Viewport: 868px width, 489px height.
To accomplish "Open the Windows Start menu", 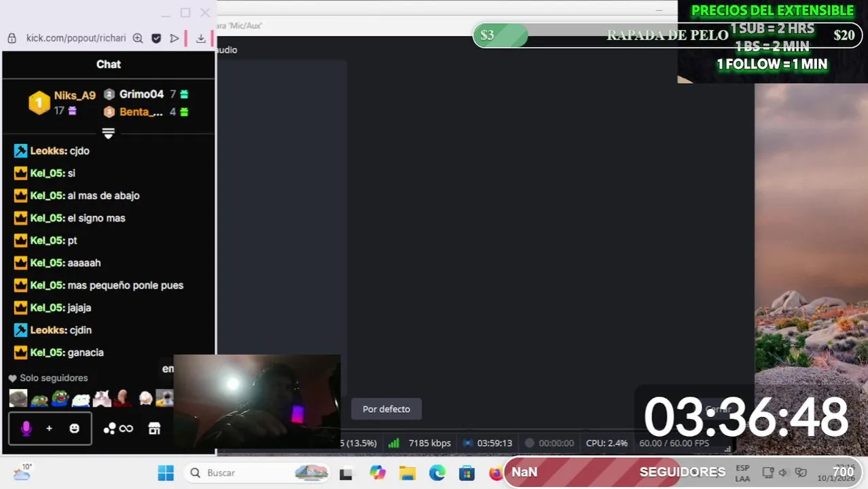I will (x=166, y=473).
